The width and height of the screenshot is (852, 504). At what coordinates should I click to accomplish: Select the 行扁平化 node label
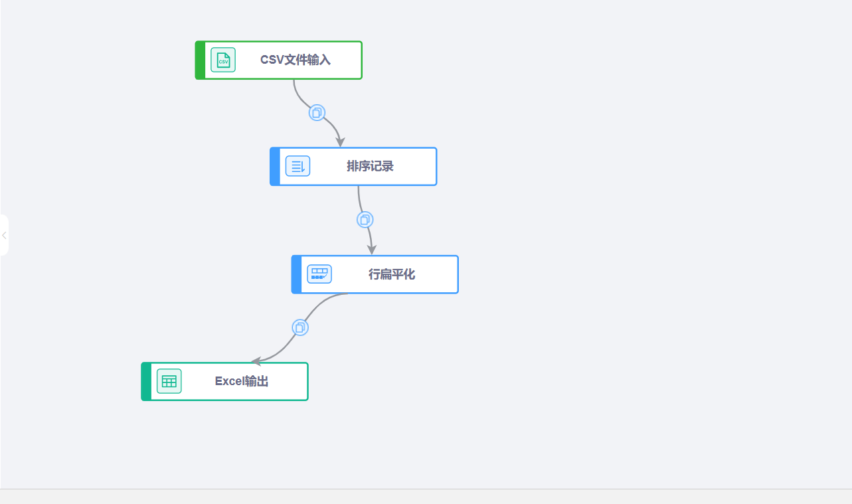[392, 274]
